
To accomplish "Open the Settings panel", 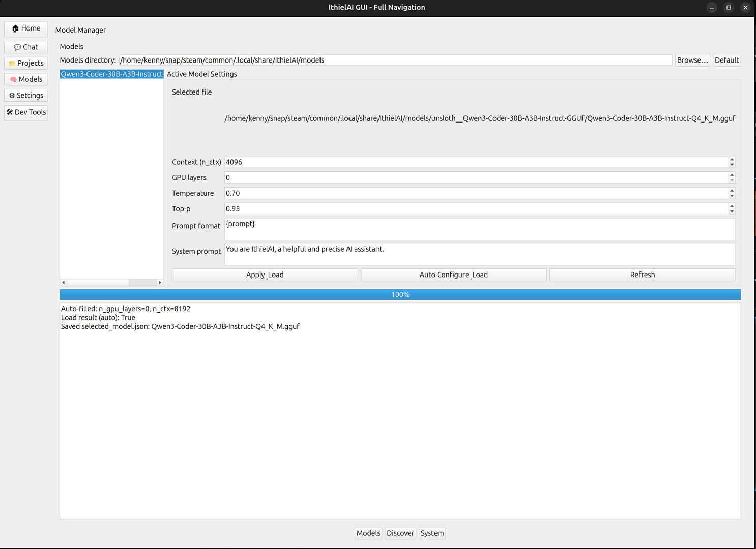I will (25, 95).
